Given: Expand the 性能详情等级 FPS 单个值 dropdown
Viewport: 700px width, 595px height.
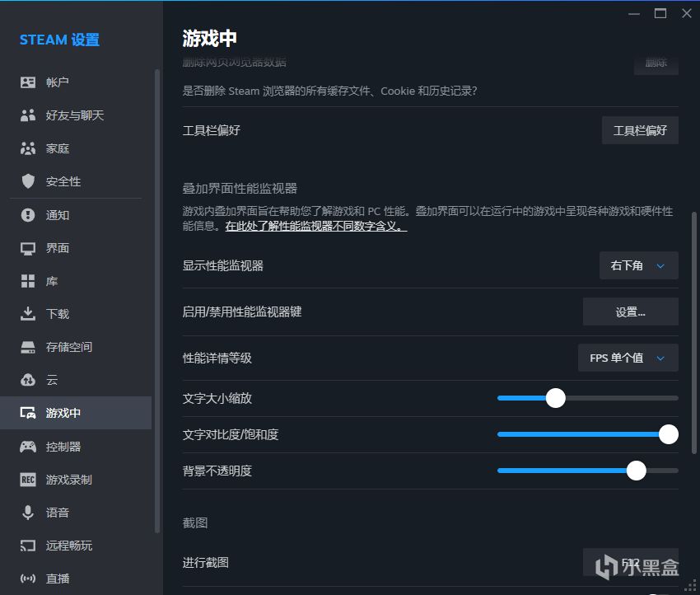Looking at the screenshot, I should (628, 358).
